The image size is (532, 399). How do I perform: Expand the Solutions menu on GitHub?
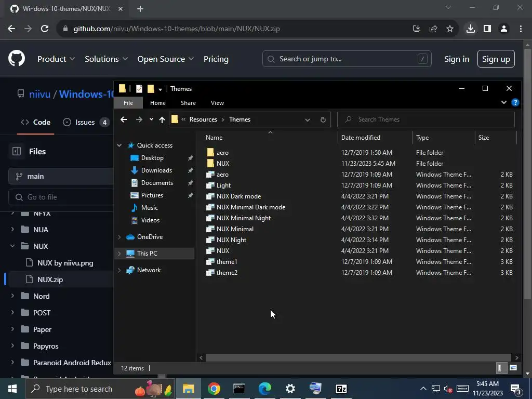pos(106,59)
